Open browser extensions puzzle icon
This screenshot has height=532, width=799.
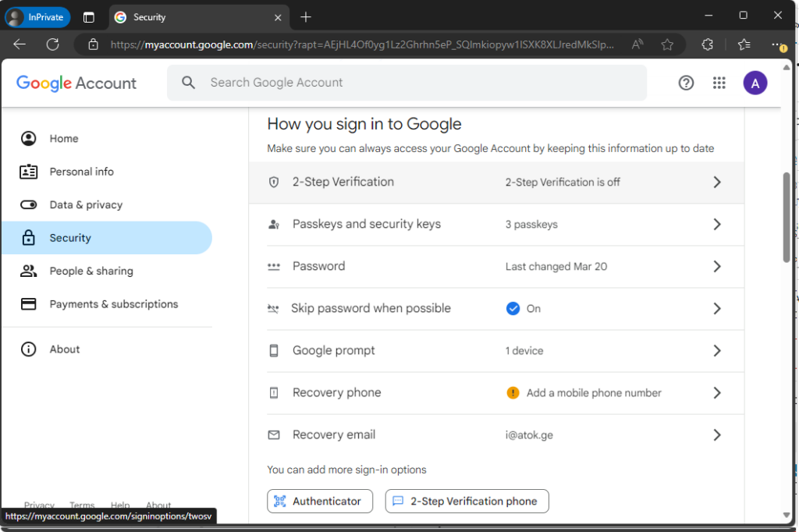coord(708,44)
